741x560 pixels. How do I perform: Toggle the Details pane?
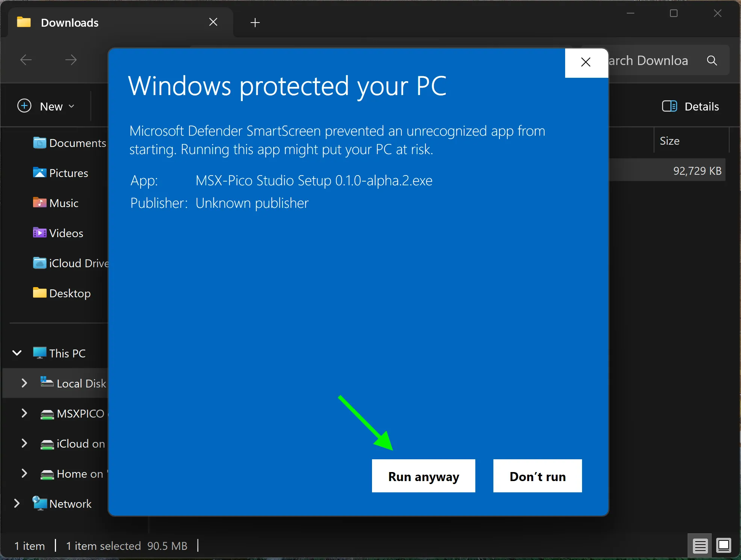click(690, 106)
